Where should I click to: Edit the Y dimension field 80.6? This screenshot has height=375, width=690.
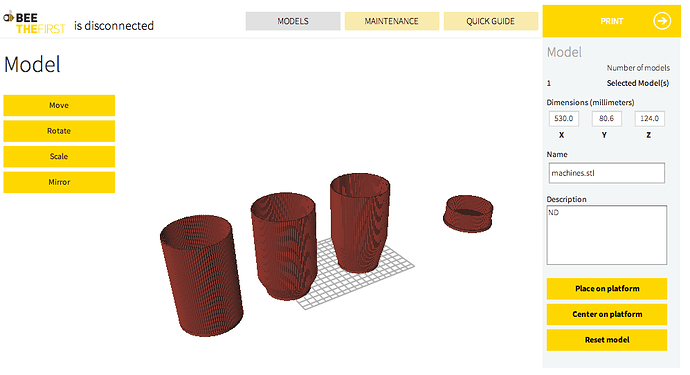tap(606, 118)
